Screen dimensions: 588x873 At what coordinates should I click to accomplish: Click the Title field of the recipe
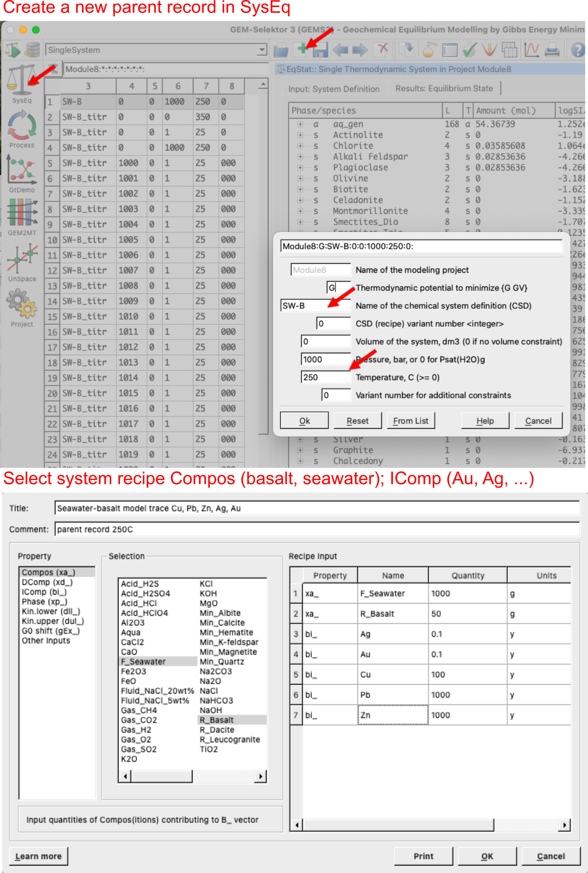(317, 508)
